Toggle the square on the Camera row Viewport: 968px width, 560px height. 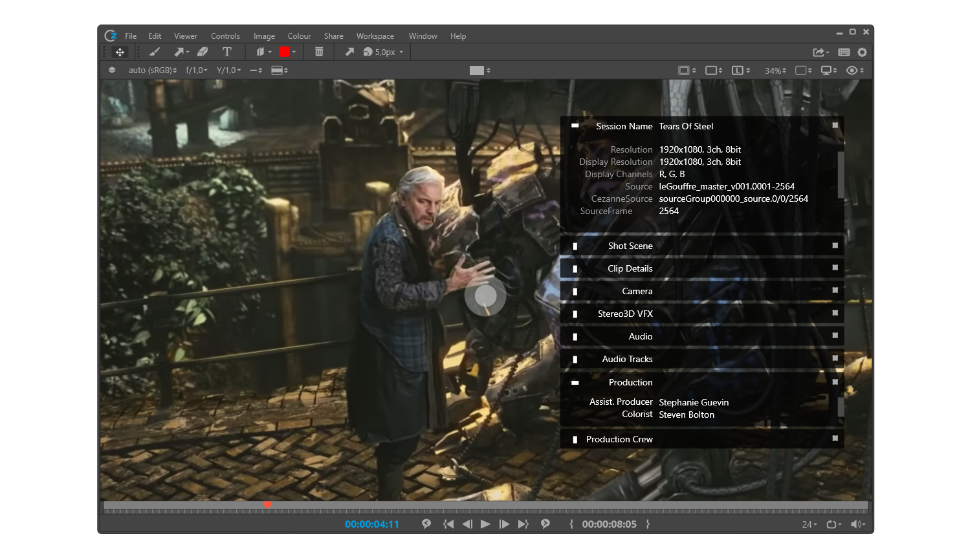click(x=835, y=290)
